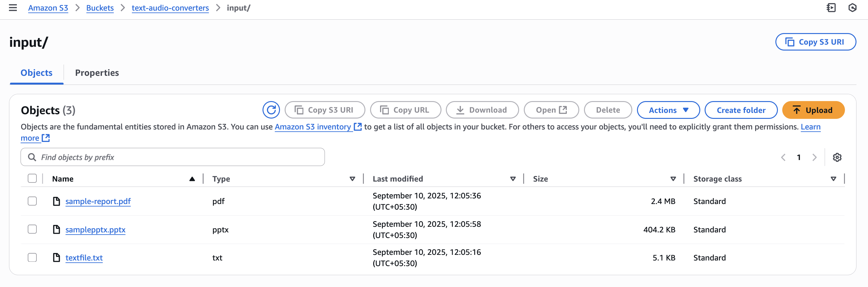Click Copy S3 URI button at top right
Viewport: 868px width, 287px height.
(x=815, y=42)
